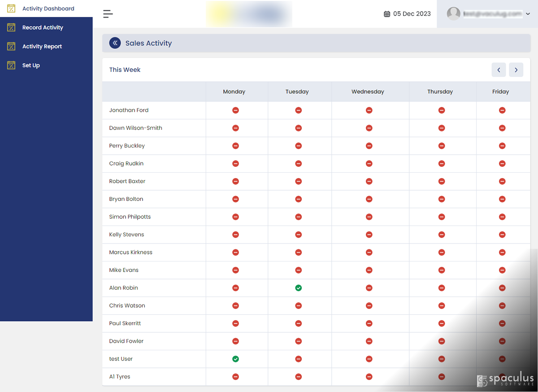Click the Dawn Wilson-Smith name
The height and width of the screenshot is (392, 538).
point(135,128)
